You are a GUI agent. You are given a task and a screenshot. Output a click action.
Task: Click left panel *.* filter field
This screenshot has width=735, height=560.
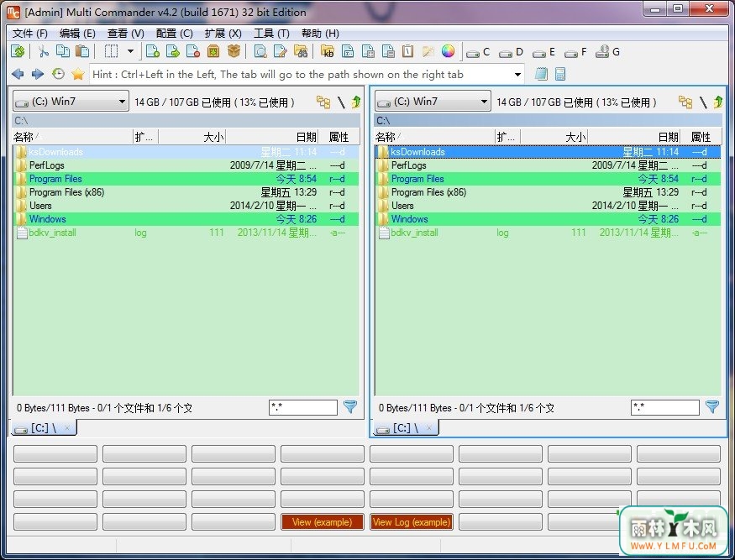302,407
